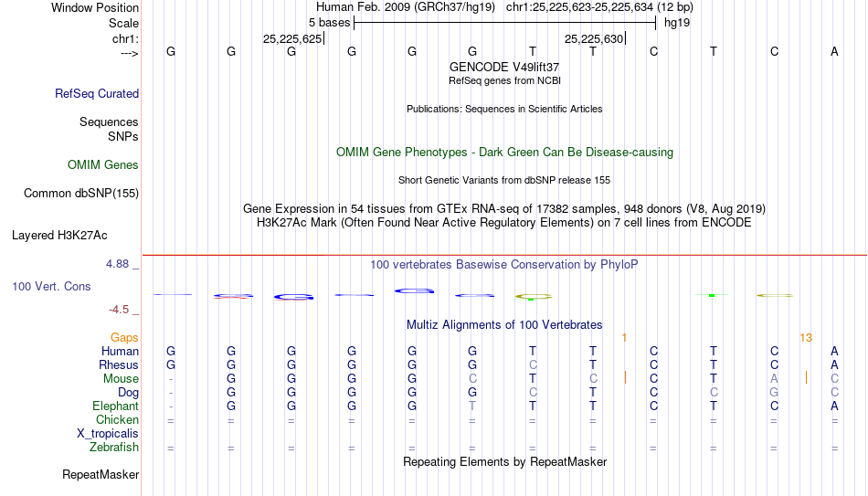Click the A base in the Human alignment row
868x496 pixels.
[834, 352]
